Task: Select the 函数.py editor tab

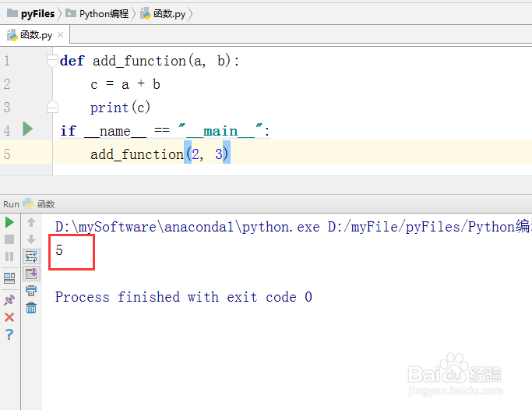Action: click(x=35, y=34)
